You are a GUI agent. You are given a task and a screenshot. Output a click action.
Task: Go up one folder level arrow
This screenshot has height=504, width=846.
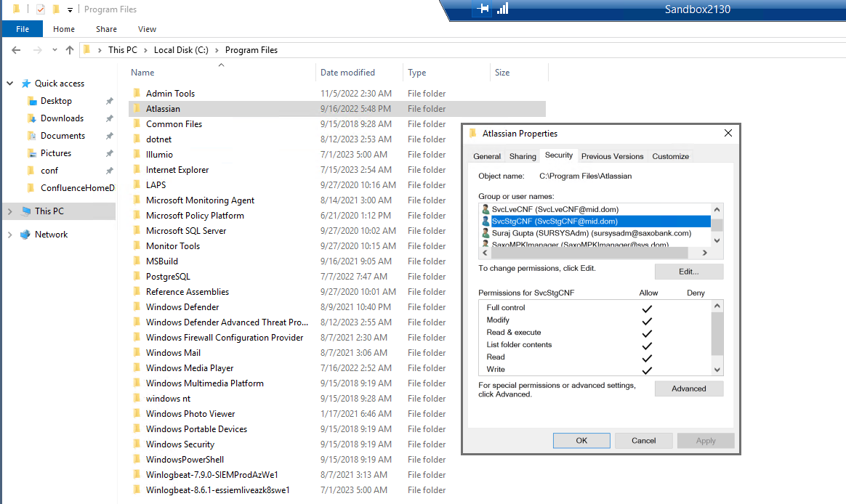point(70,50)
